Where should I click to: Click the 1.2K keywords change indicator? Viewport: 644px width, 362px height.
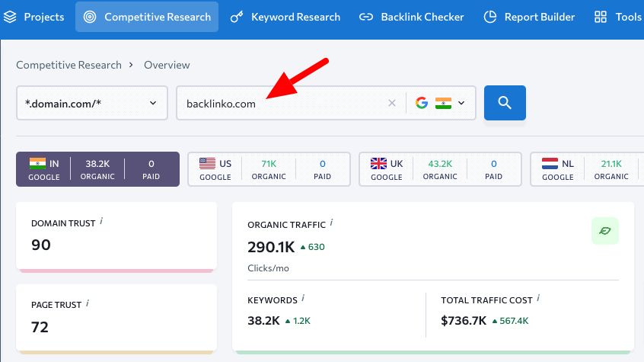(298, 321)
